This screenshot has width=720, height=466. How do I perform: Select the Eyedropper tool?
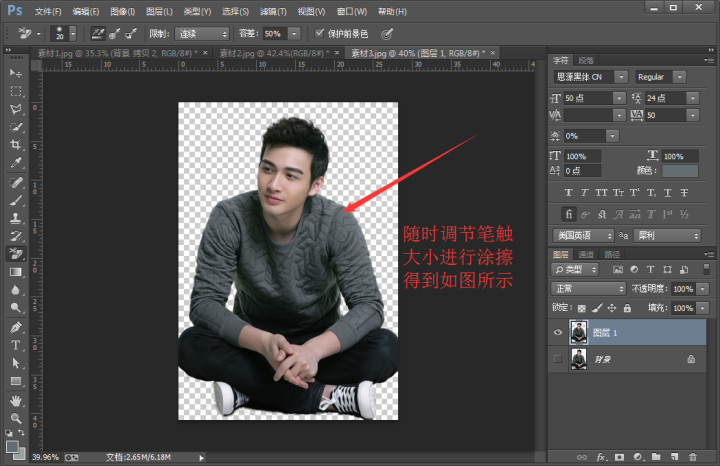[16, 163]
